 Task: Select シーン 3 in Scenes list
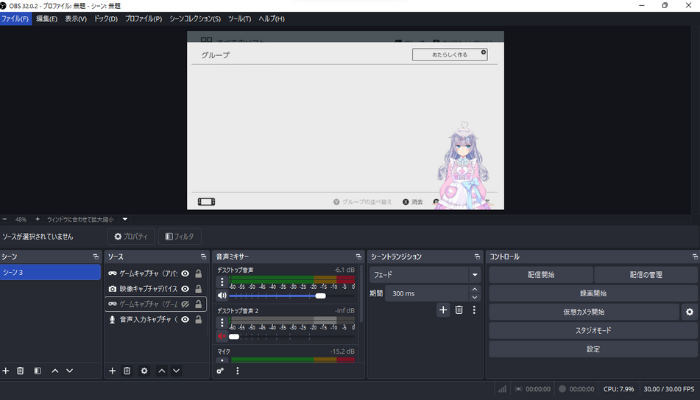[50, 272]
